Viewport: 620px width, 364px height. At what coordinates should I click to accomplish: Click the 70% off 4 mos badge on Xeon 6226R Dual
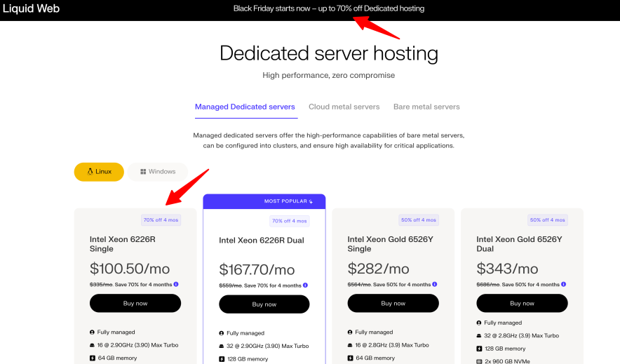[x=290, y=221]
